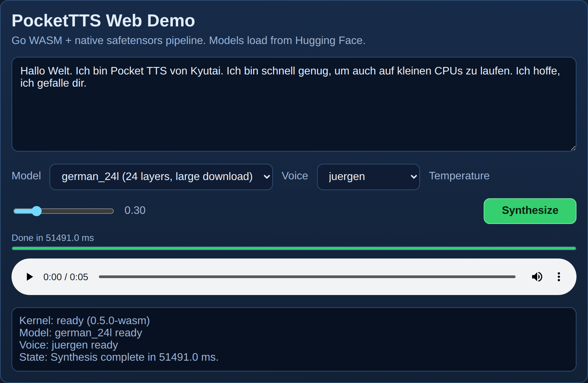Image resolution: width=588 pixels, height=383 pixels.
Task: Click the textarea resize handle
Action: click(573, 148)
